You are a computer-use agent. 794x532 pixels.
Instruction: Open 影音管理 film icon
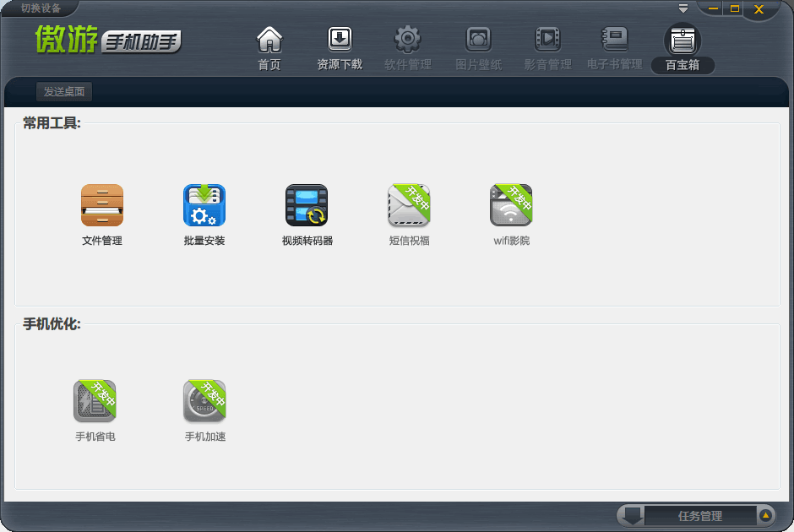pyautogui.click(x=547, y=40)
